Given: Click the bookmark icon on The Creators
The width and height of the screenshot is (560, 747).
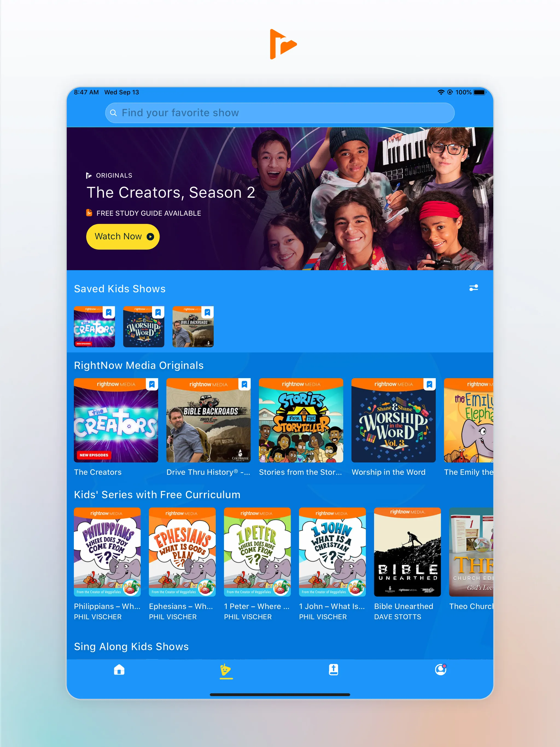Looking at the screenshot, I should (x=151, y=385).
